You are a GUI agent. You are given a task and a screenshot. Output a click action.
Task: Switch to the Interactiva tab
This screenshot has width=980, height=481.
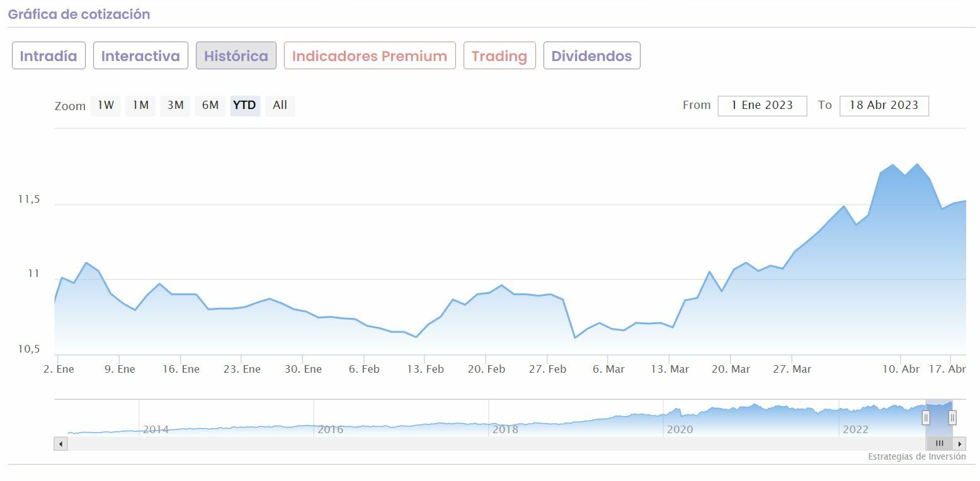click(140, 56)
